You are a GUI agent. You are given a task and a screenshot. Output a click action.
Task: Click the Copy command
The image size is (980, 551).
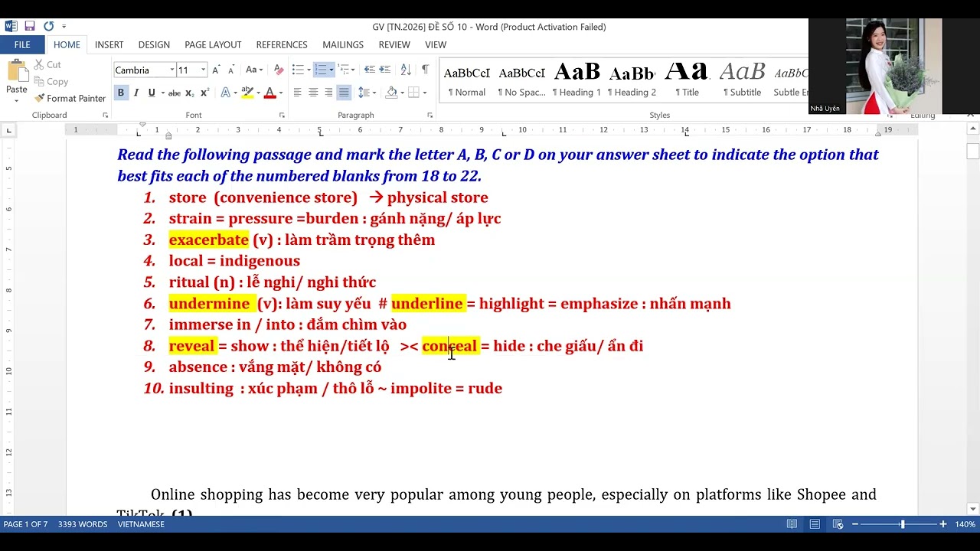tap(51, 82)
